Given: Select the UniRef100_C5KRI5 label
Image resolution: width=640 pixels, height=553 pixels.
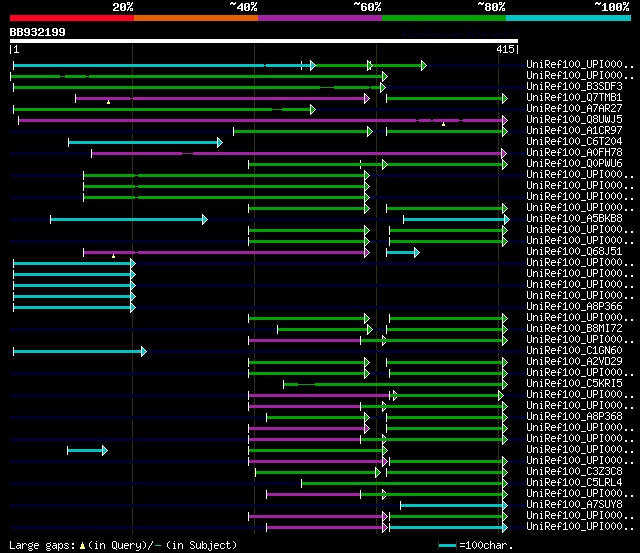Looking at the screenshot, I should (x=574, y=384).
